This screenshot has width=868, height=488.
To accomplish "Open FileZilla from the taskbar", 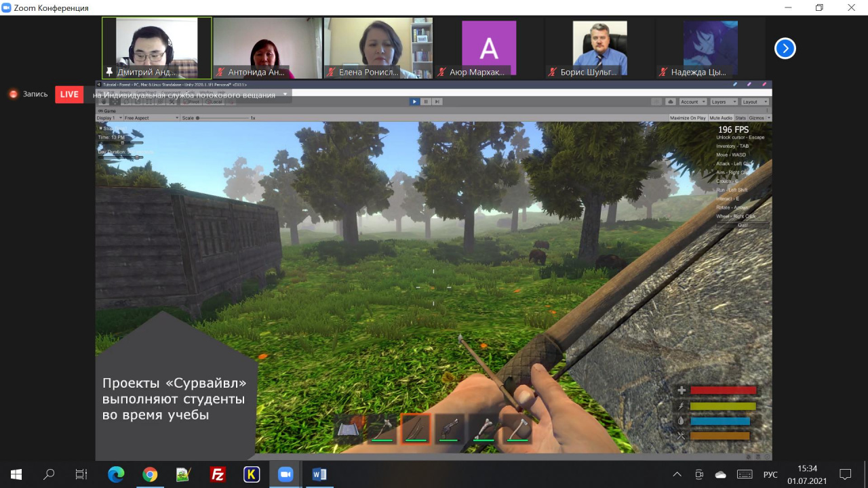I will pyautogui.click(x=218, y=474).
